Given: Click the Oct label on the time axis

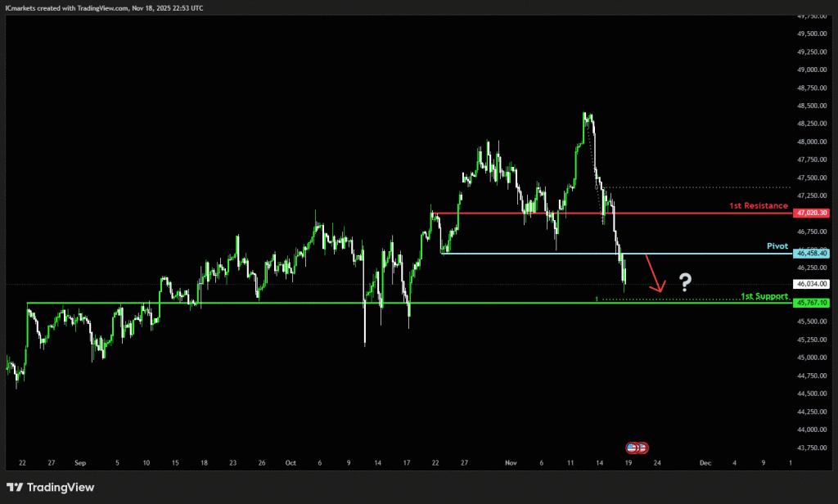Looking at the screenshot, I should pos(290,462).
